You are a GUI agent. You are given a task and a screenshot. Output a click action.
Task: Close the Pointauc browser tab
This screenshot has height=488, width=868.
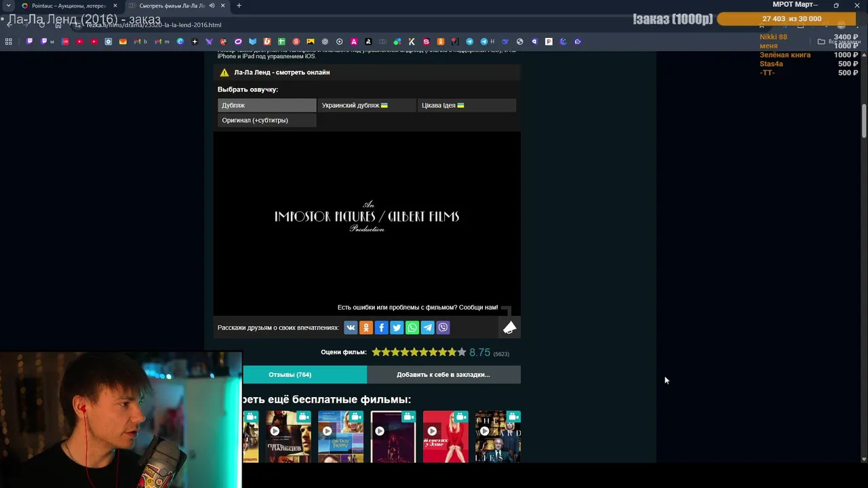click(x=115, y=5)
